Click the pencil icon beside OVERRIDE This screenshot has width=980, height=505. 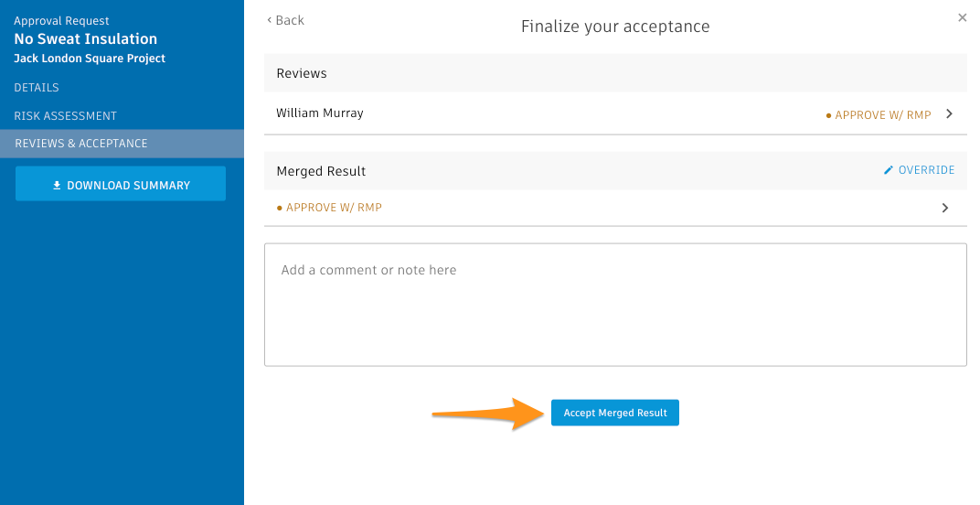pyautogui.click(x=889, y=170)
